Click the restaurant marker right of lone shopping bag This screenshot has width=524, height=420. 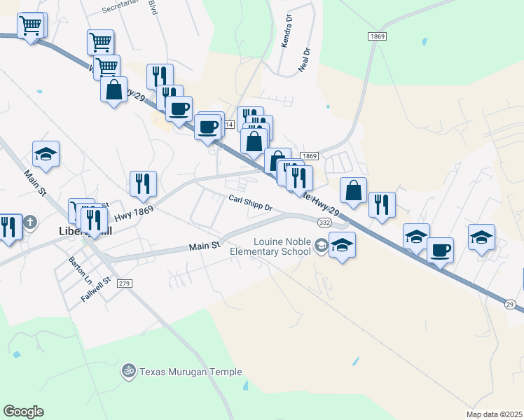point(382,206)
